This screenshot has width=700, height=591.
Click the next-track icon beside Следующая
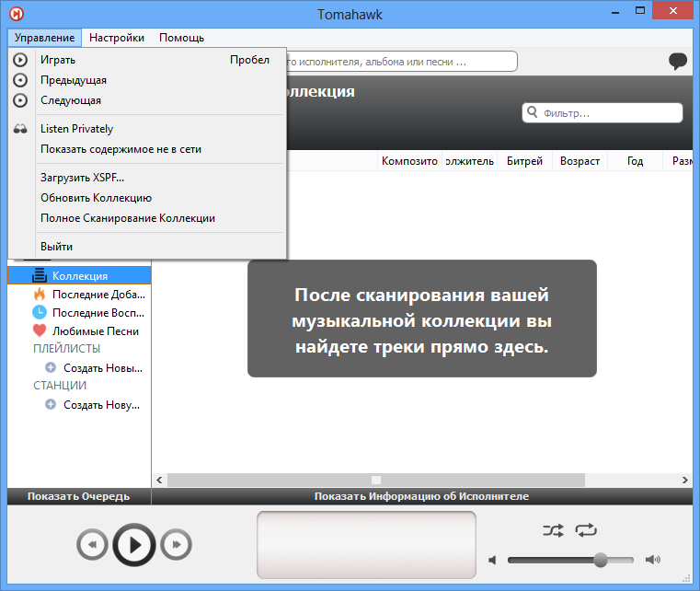tap(20, 100)
